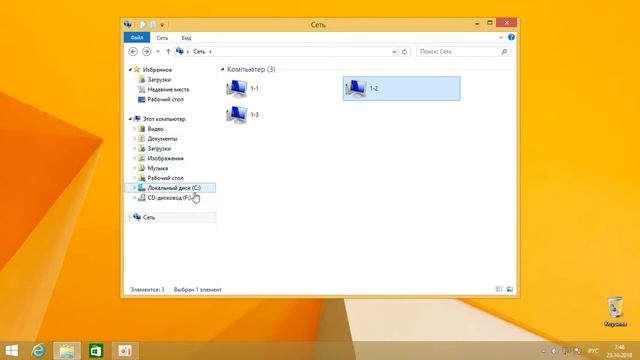
Task: Select computer 1-2 icon
Action: point(356,89)
